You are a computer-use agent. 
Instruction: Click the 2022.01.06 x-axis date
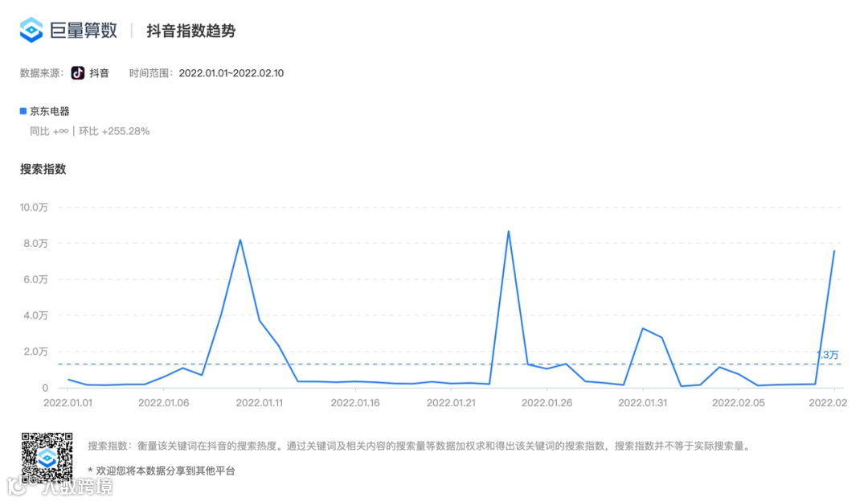163,403
